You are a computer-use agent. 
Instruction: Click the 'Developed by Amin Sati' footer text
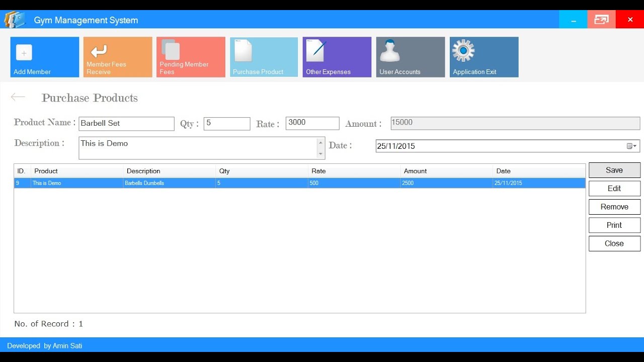pos(45,346)
